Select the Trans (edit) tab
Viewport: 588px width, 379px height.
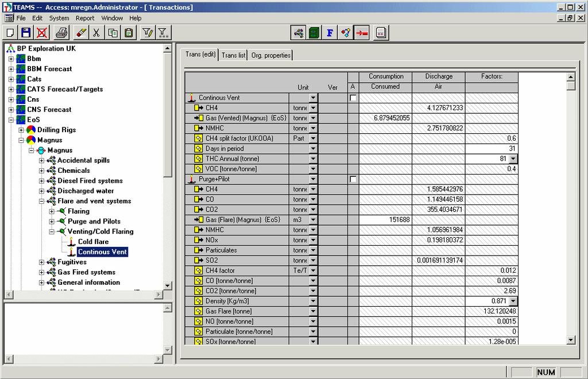click(200, 55)
